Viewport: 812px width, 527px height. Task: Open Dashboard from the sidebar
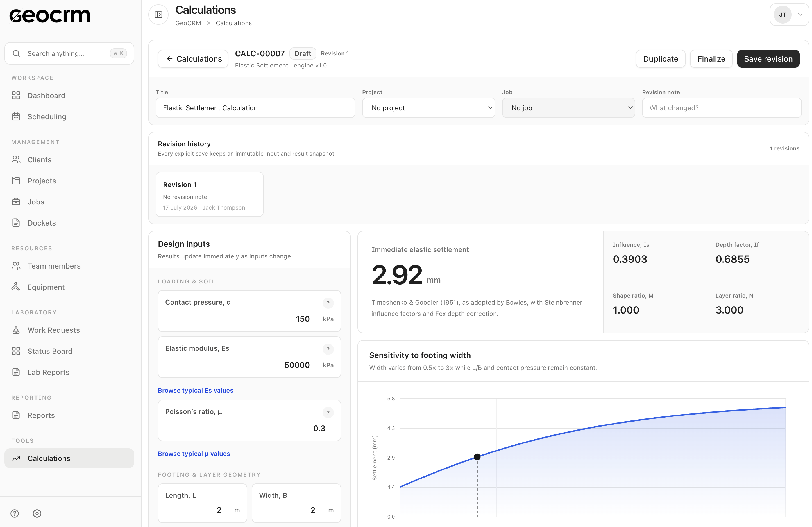(x=69, y=96)
